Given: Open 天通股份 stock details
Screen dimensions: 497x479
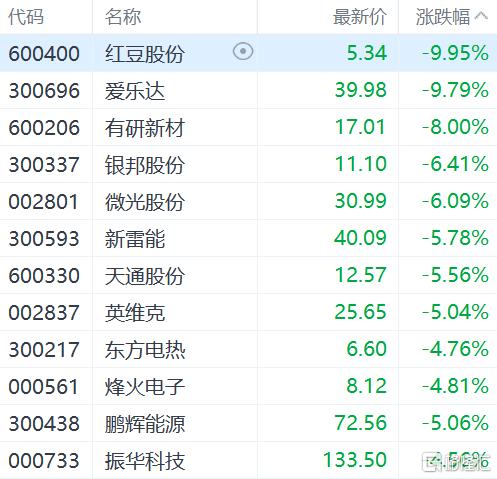Looking at the screenshot, I should (145, 276).
